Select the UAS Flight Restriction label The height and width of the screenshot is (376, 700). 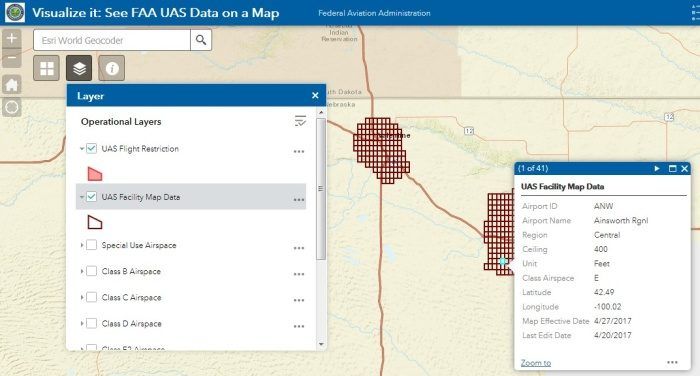140,149
